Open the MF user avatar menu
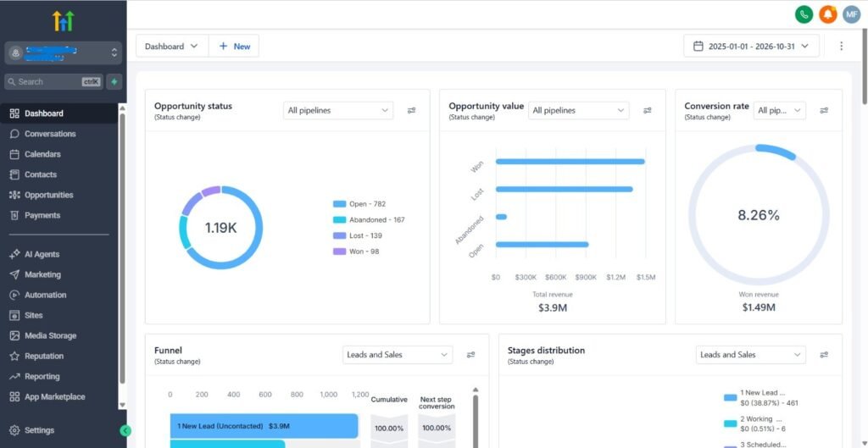Screen dimensions: 868x448 click(852, 15)
